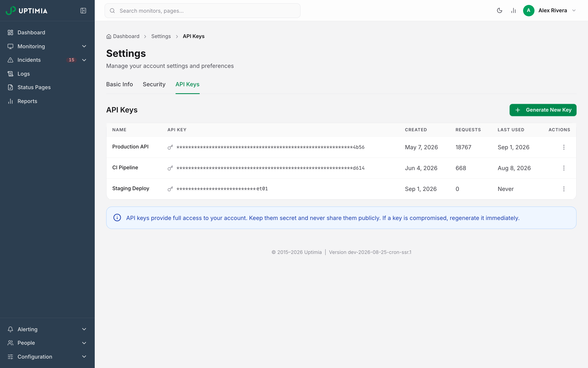
Task: Expand the Configuration chevron
Action: [x=84, y=357]
